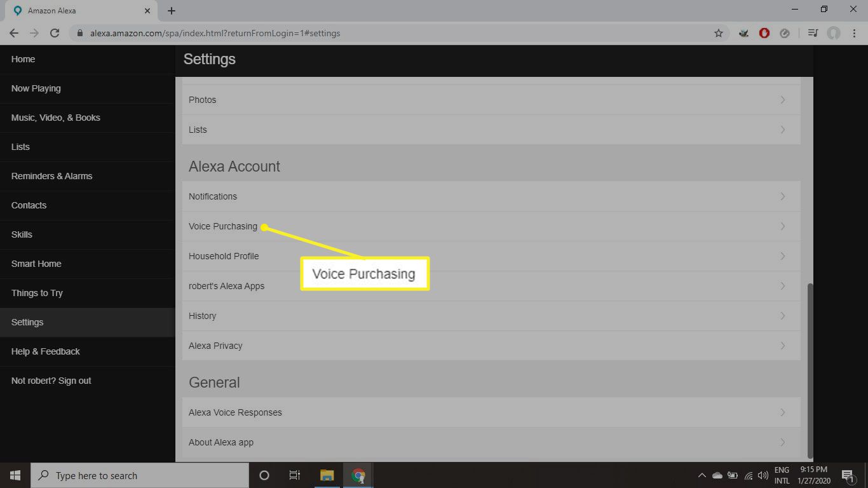Open Home in the sidebar
The height and width of the screenshot is (488, 868).
pos(87,59)
